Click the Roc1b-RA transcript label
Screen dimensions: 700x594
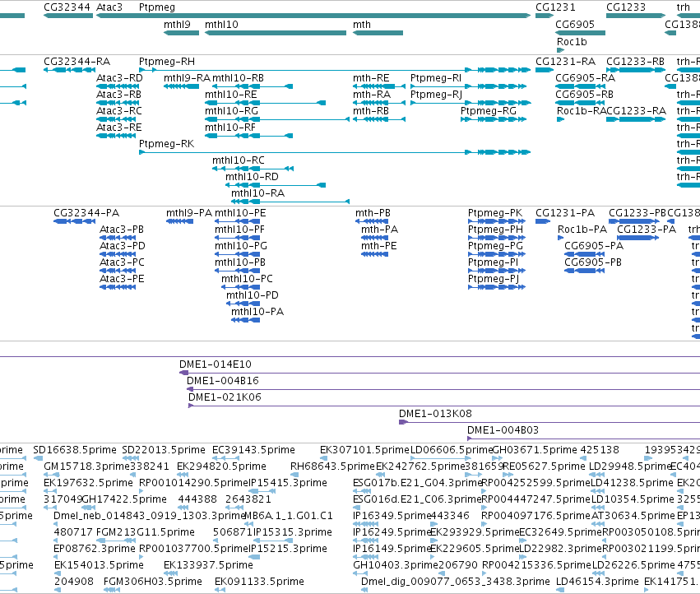pyautogui.click(x=581, y=111)
